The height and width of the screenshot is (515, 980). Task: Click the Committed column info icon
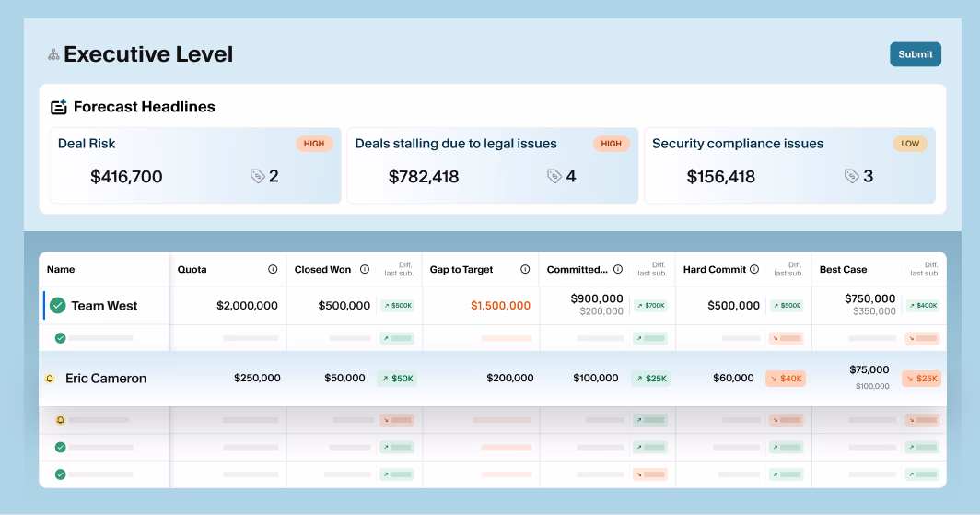pyautogui.click(x=617, y=269)
